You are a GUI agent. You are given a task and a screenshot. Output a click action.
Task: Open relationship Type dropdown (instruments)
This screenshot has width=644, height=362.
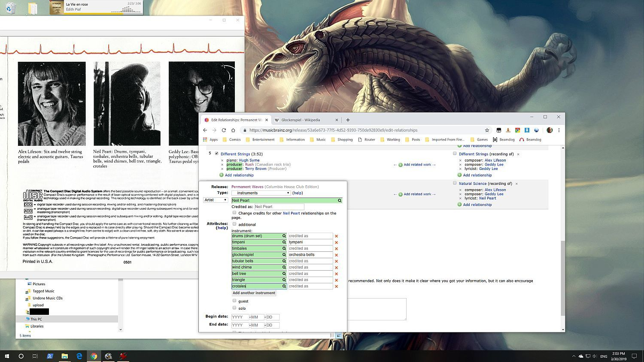261,193
